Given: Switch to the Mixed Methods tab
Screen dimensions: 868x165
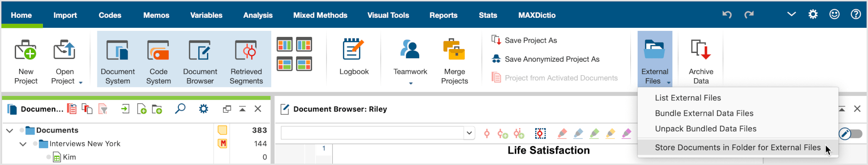Looking at the screenshot, I should [320, 15].
